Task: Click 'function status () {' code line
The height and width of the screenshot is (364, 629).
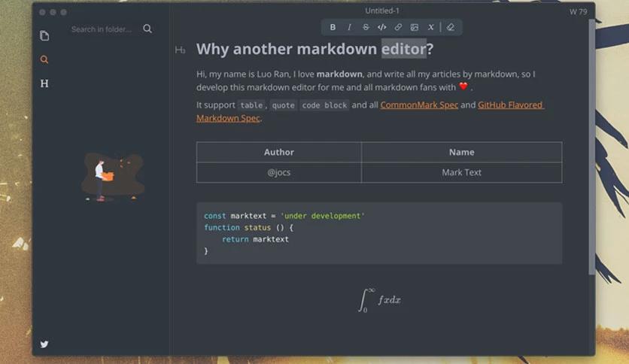Action: pos(249,228)
